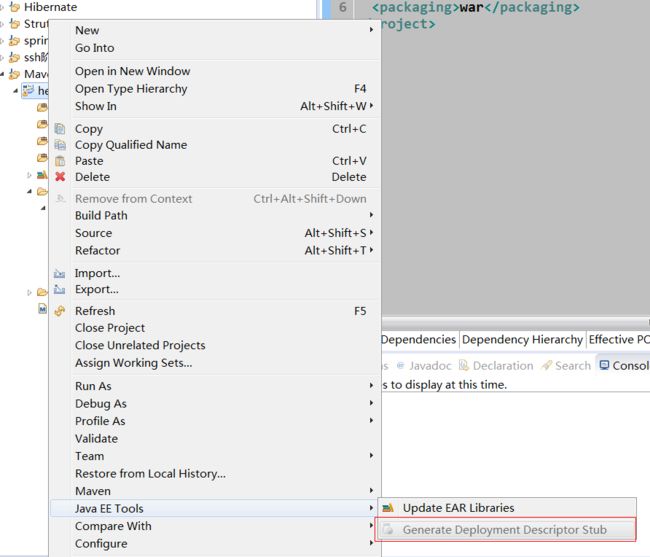Open the Java EE Tools submenu
The image size is (650, 557).
coord(215,509)
